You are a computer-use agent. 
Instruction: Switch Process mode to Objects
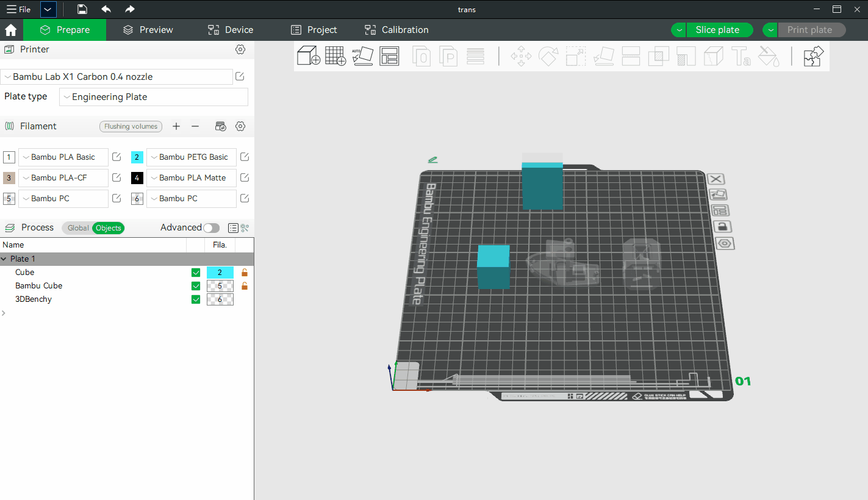109,228
